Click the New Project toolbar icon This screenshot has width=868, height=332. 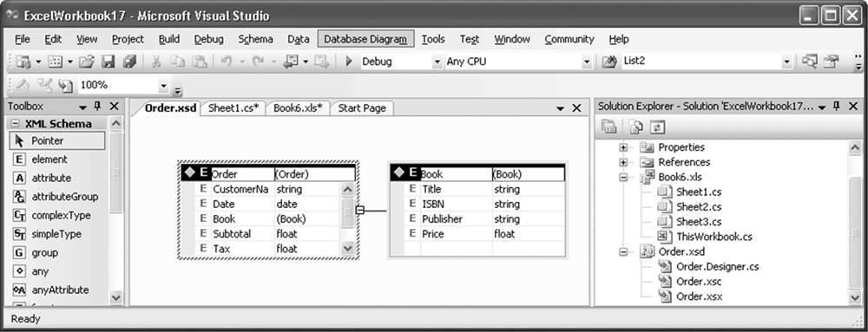click(x=23, y=62)
